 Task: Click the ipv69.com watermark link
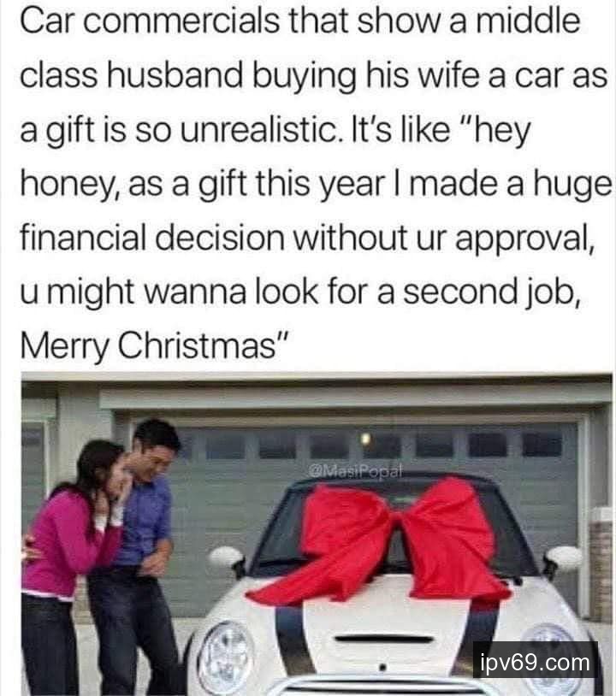click(536, 663)
